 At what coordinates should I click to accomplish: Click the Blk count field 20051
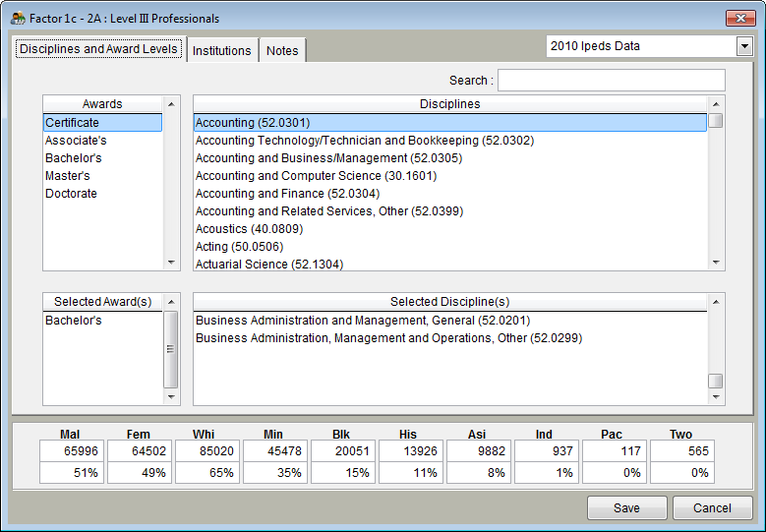(343, 451)
